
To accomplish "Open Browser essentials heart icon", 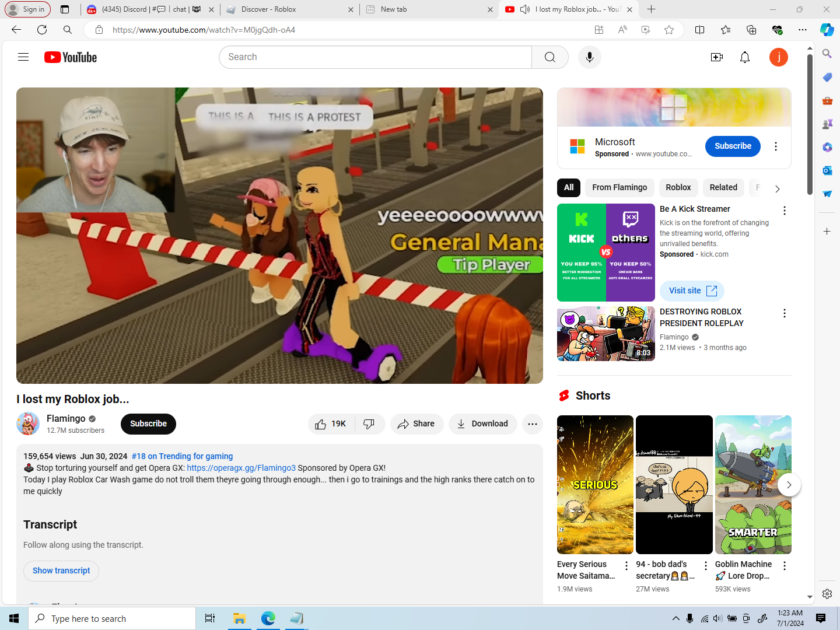I will coord(777,30).
